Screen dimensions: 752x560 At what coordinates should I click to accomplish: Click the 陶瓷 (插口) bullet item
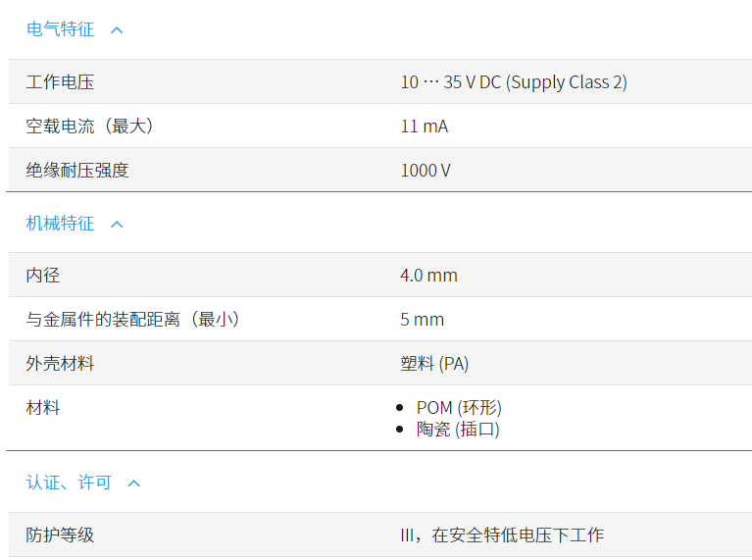tap(458, 430)
